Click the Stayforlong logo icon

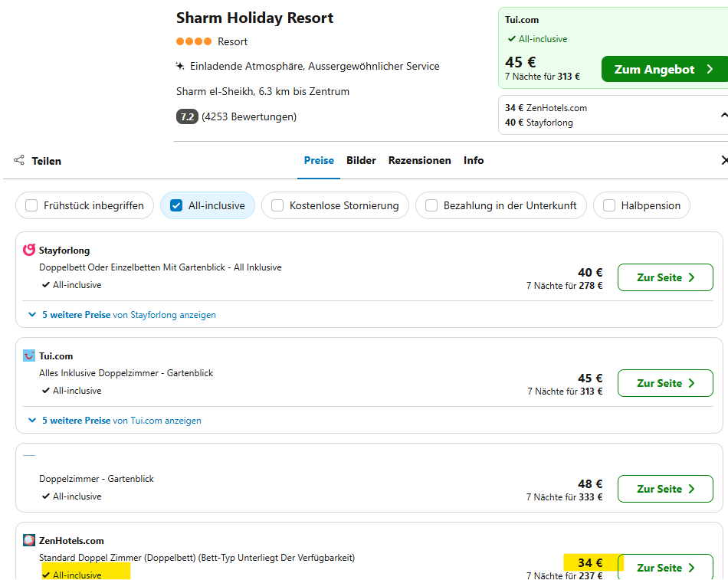tap(29, 250)
